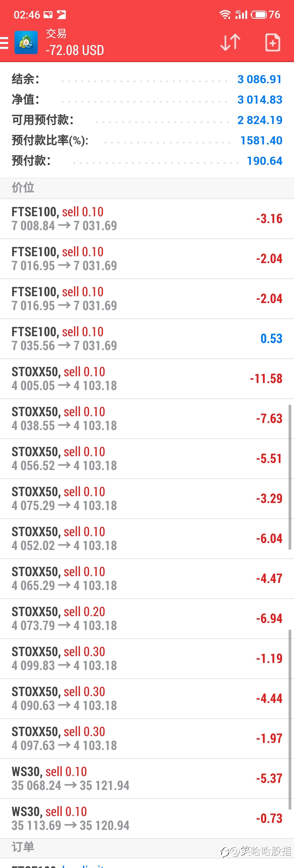Tap the 4G signal bars icon
This screenshot has height=868, width=294.
(241, 14)
